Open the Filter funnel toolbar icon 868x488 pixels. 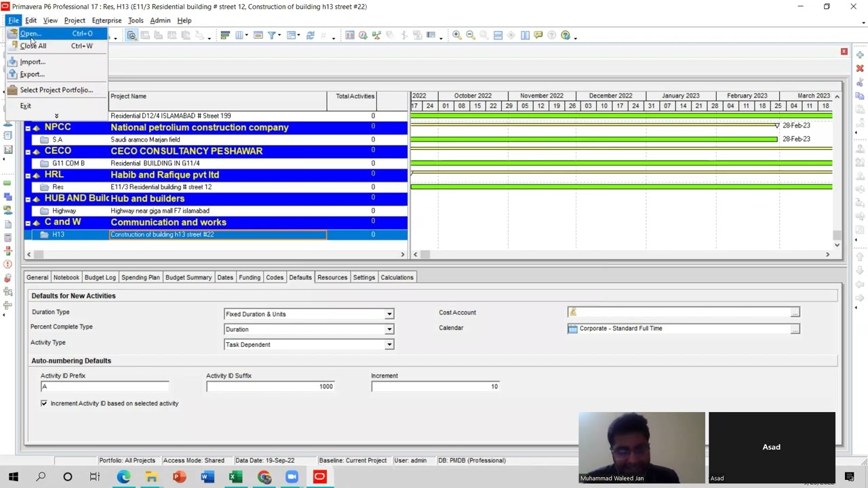271,35
